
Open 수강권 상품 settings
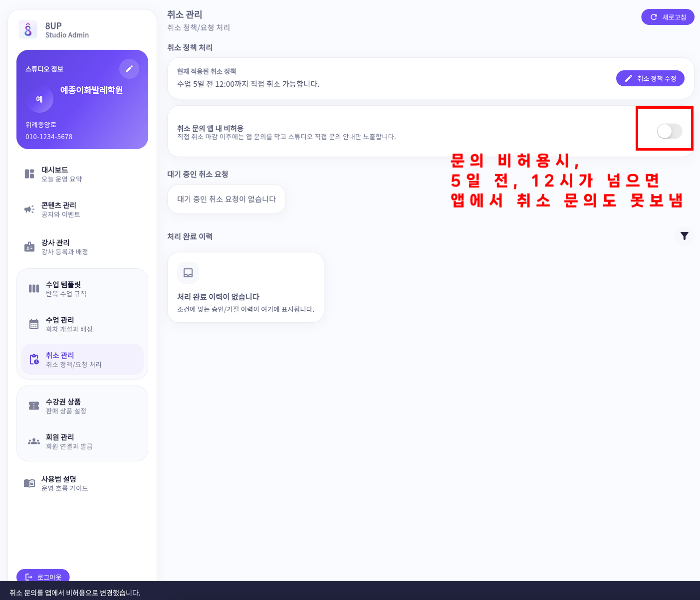82,406
